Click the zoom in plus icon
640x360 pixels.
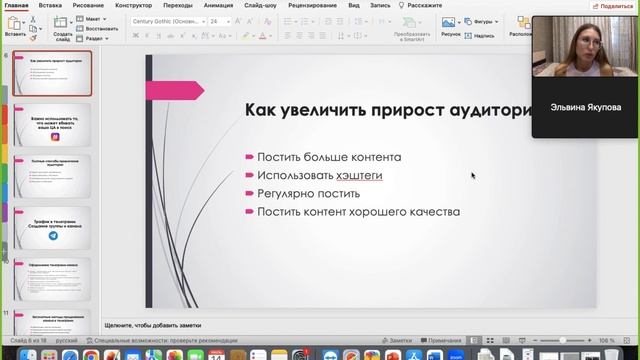pyautogui.click(x=589, y=340)
